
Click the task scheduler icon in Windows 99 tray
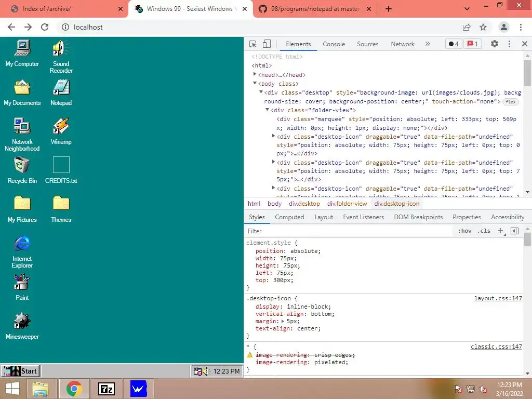(198, 372)
